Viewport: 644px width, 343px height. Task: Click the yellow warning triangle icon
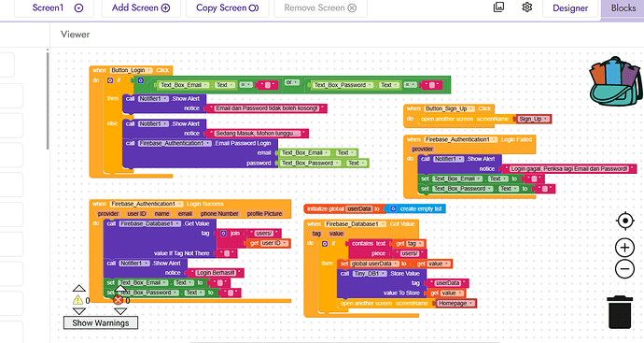[77, 300]
